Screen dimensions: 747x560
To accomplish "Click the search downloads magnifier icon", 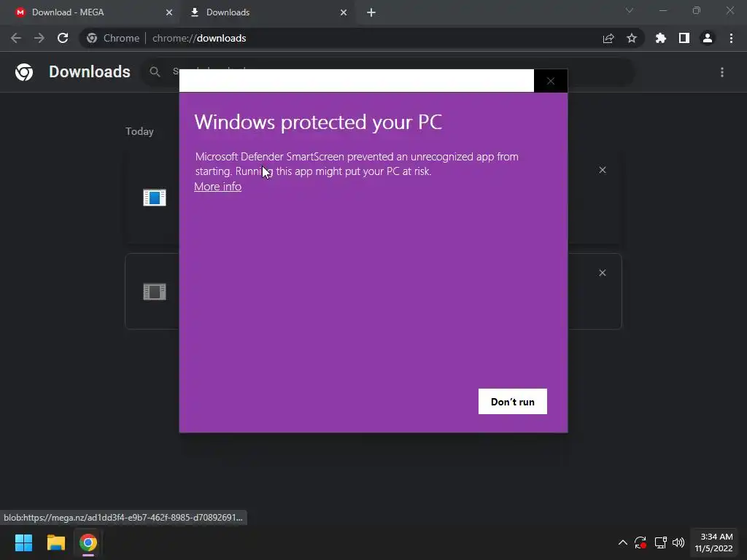I will point(155,72).
